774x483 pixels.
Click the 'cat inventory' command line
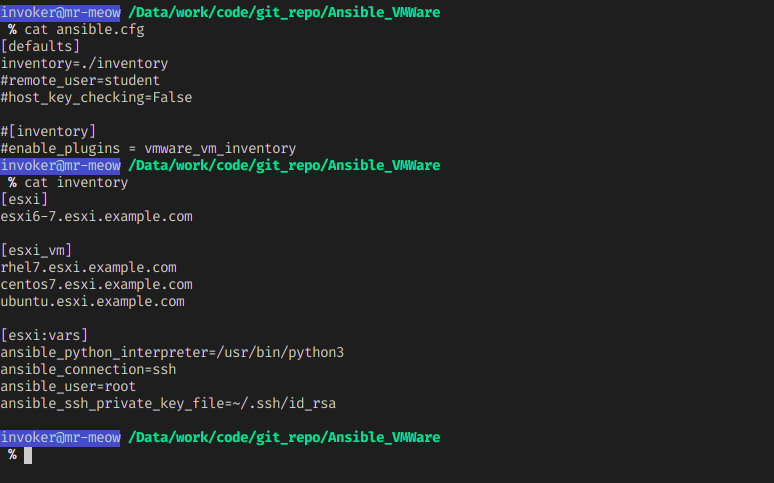(76, 183)
